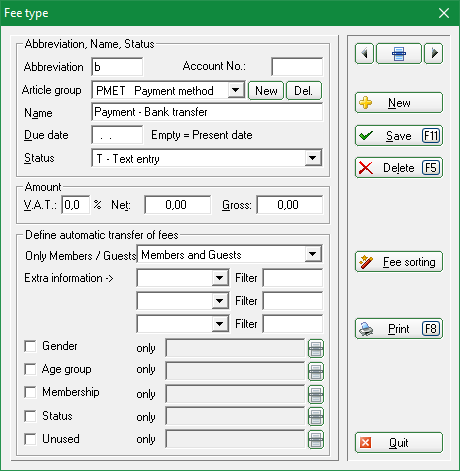
Task: Click the Account No. input field
Action: [x=297, y=67]
